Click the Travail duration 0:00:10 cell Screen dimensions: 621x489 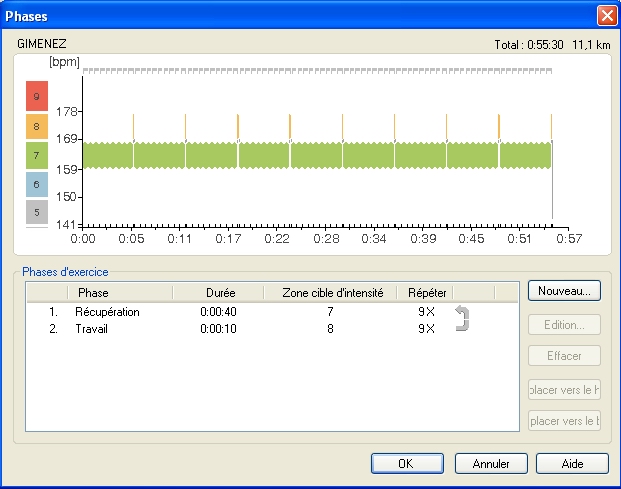point(218,328)
